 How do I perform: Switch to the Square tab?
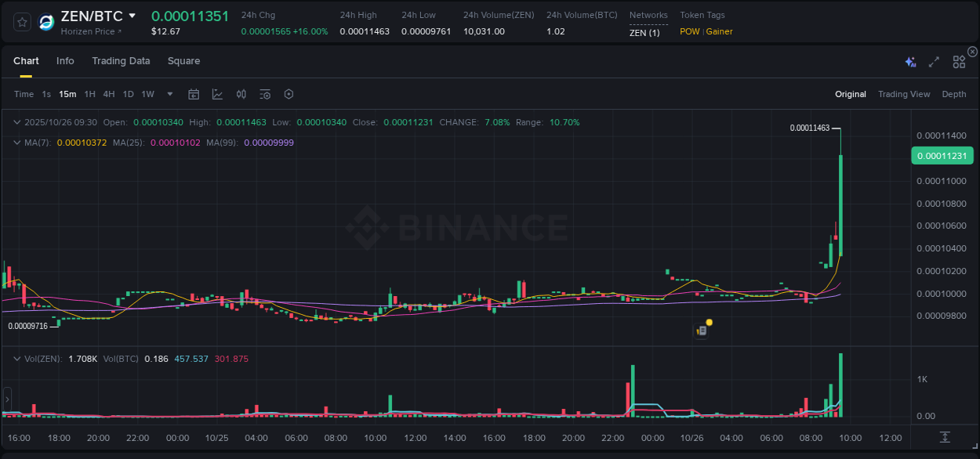183,60
